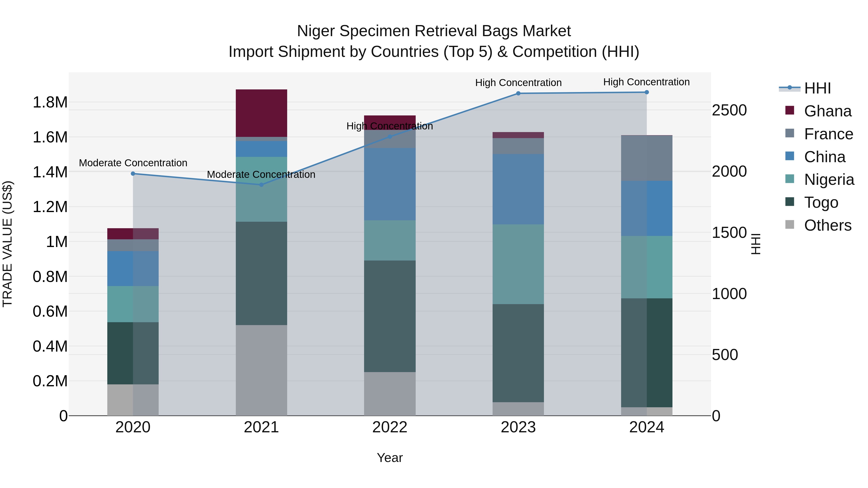Click the China blue legend swatch
This screenshot has width=868, height=488.
789,156
